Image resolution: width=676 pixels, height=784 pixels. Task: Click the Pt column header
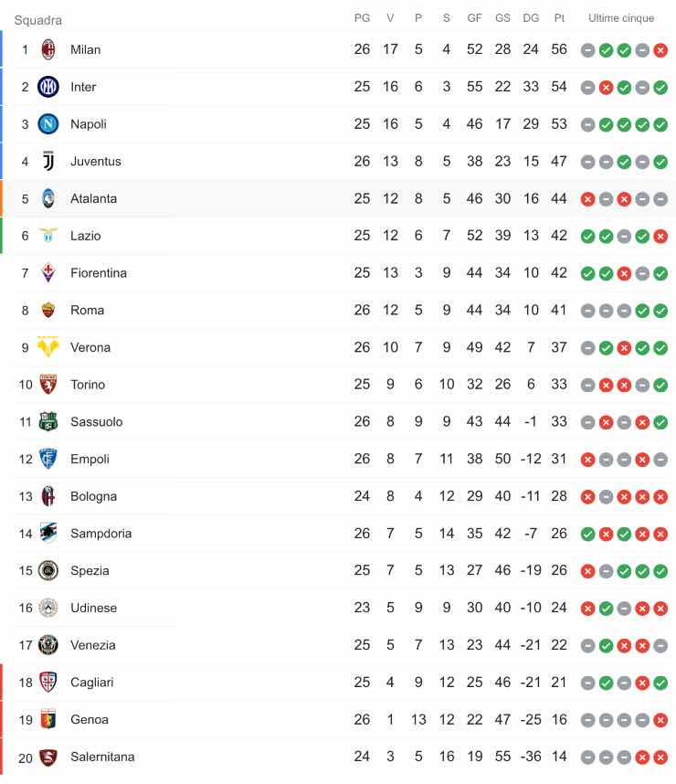pos(559,18)
